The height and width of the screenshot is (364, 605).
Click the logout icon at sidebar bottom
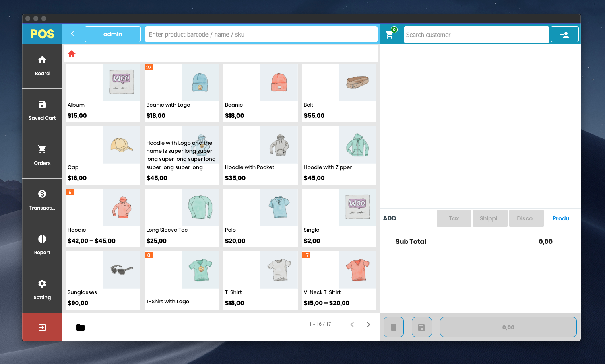[x=42, y=327]
